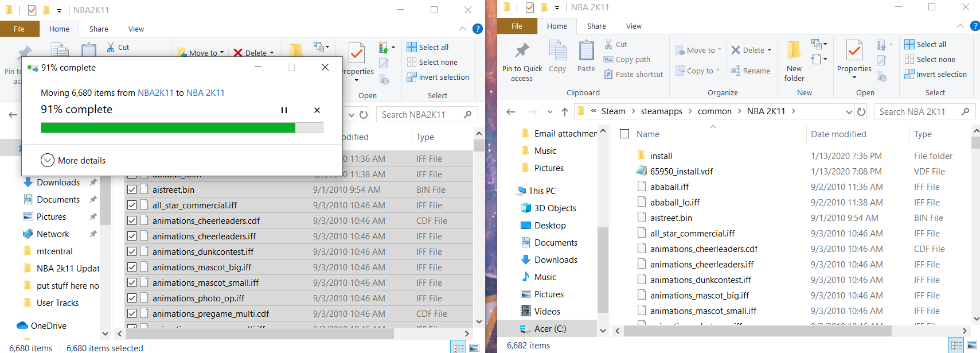Uncheck aistreet.bin checkbox in left window
The height and width of the screenshot is (353, 980).
(132, 189)
